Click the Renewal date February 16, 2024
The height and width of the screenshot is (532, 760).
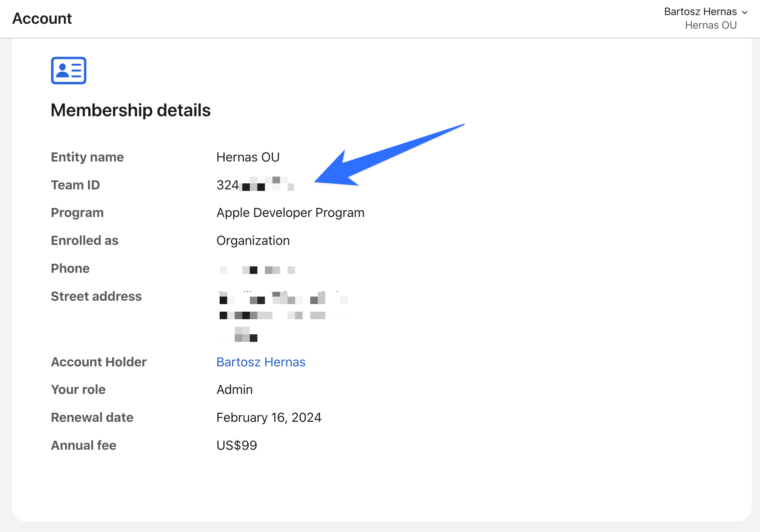269,417
